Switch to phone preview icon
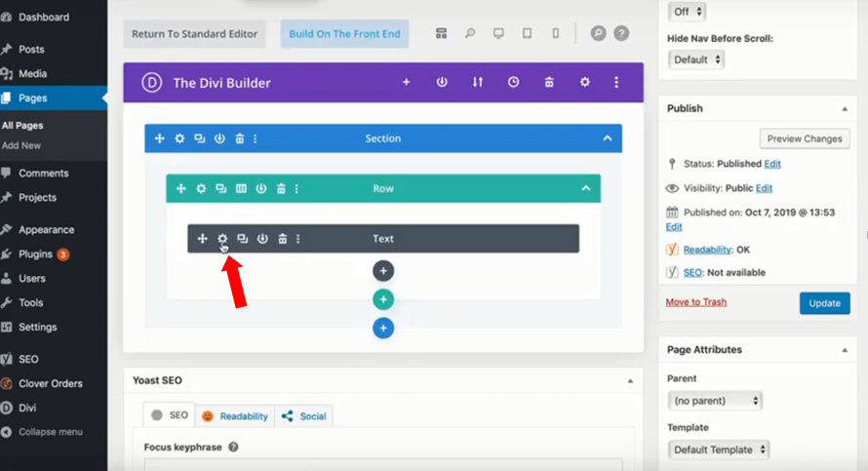 click(x=555, y=34)
